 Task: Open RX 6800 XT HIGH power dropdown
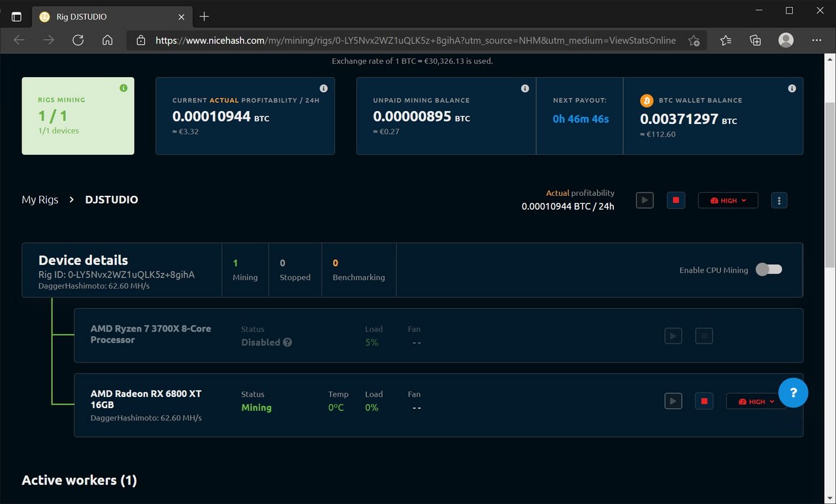click(x=756, y=402)
